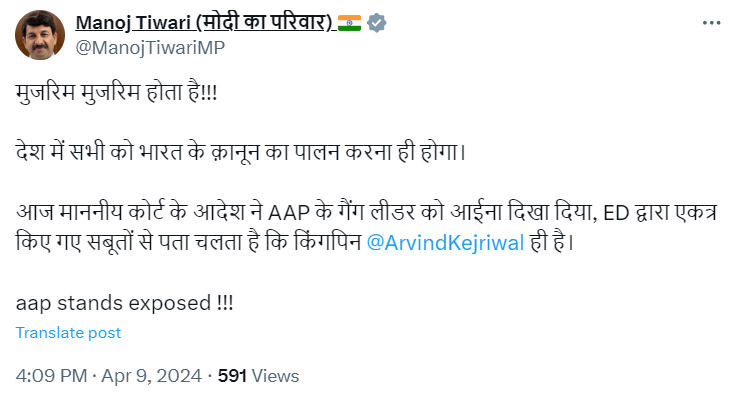Open Manoj Tiwari's profile picture
Viewport: 734px width, 396px height.
40,35
